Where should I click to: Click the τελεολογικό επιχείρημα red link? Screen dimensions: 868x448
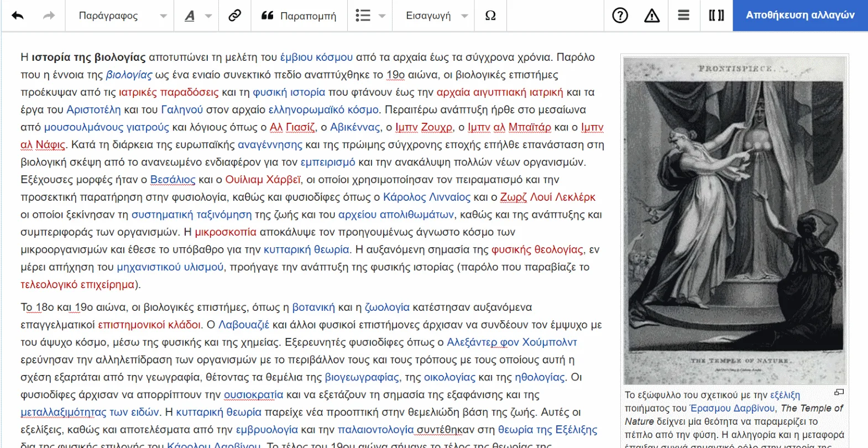coord(77,285)
